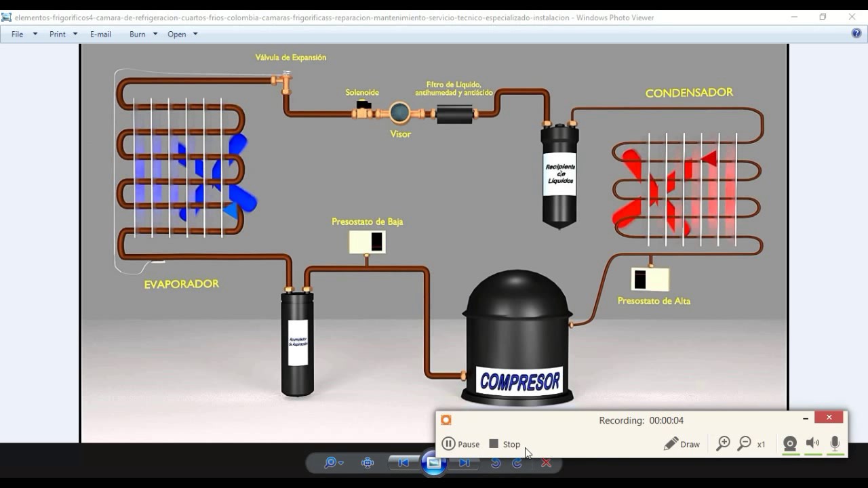This screenshot has width=868, height=488.
Task: Click the Visor label
Action: pyautogui.click(x=400, y=134)
